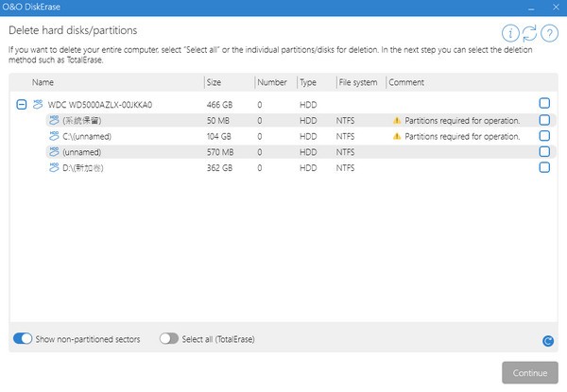Click NTFS in the D:\ drive row

(x=345, y=168)
